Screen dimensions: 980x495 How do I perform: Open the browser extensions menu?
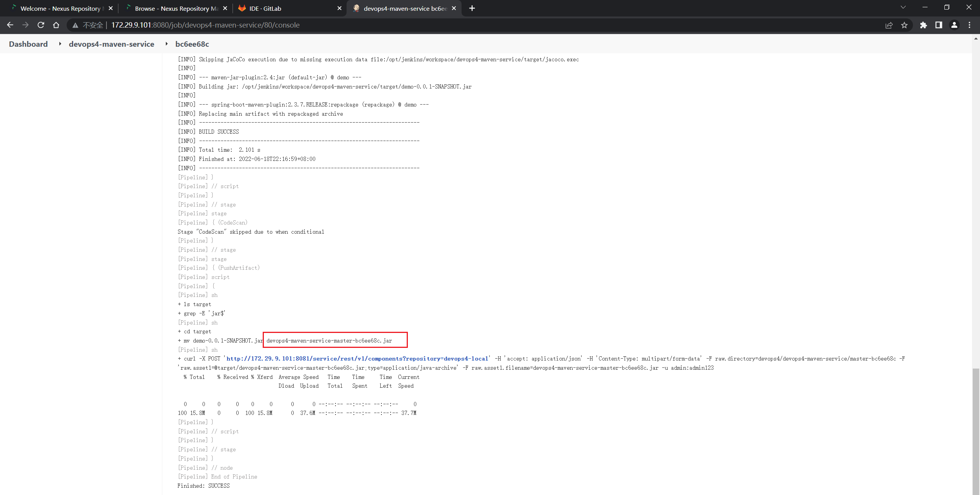point(923,25)
